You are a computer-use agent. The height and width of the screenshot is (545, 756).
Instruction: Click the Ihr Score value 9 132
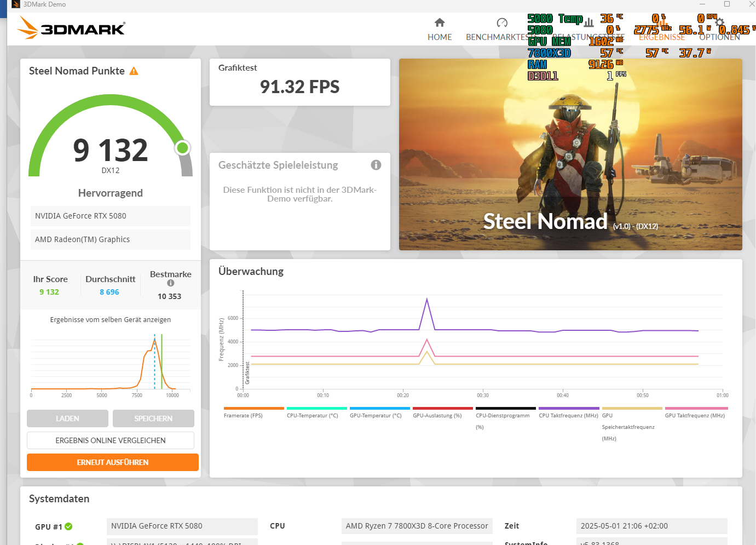pyautogui.click(x=49, y=292)
